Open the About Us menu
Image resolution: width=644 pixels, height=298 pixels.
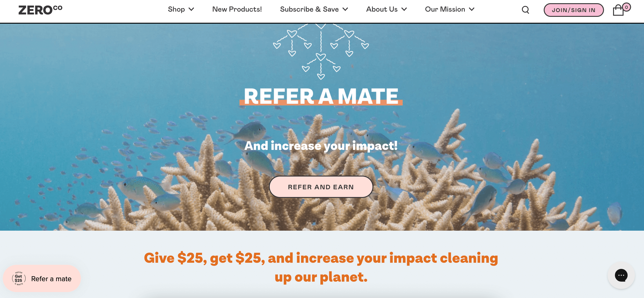[385, 11]
